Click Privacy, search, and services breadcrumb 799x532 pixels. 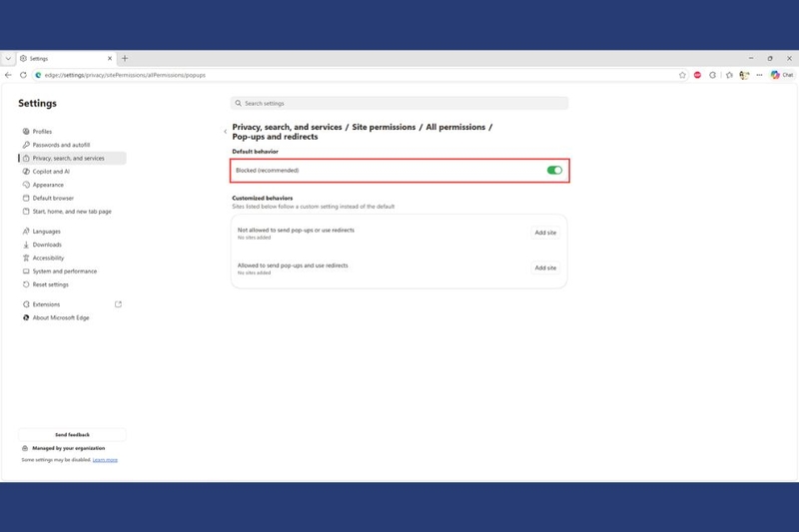[x=287, y=127]
